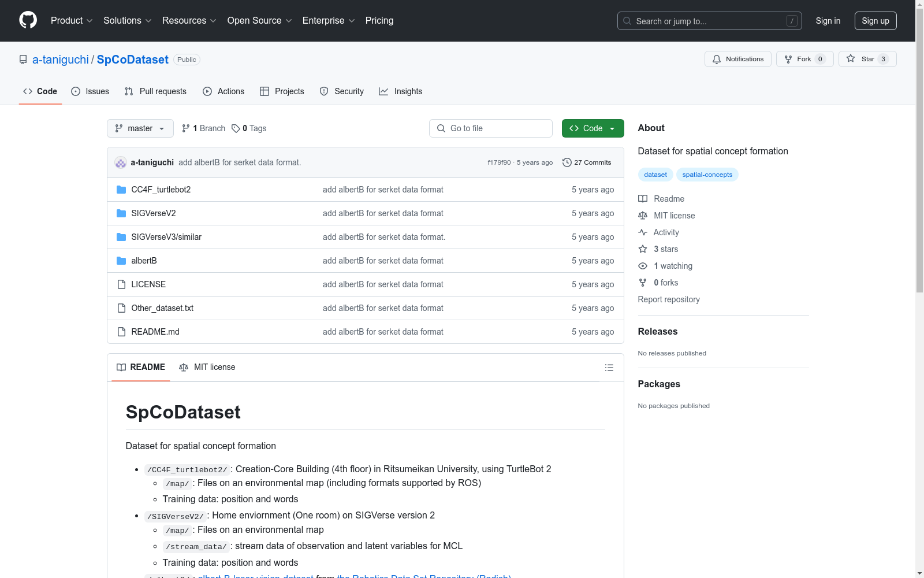
Task: Expand the Product menu
Action: pyautogui.click(x=72, y=21)
